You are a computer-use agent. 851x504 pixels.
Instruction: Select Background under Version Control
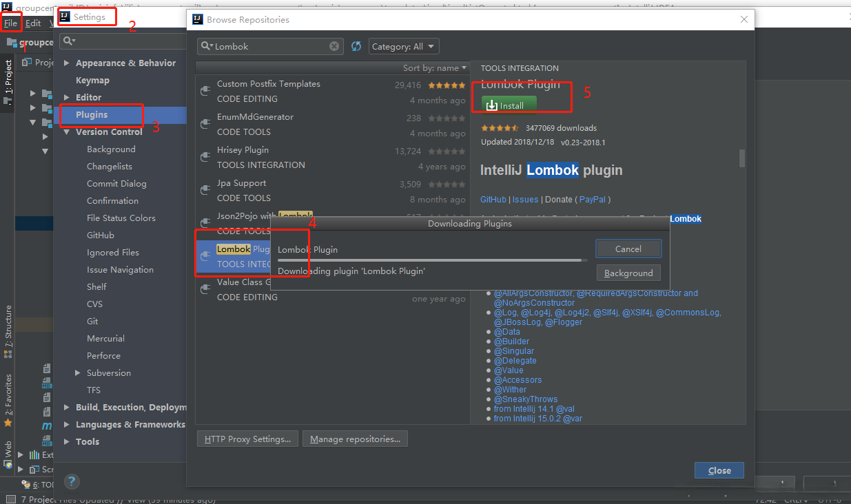pyautogui.click(x=111, y=149)
